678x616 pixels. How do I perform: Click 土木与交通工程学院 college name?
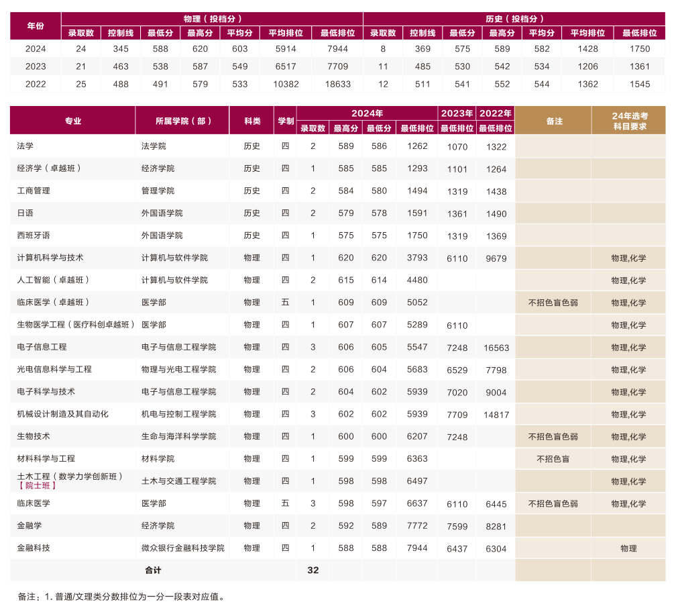coord(178,481)
